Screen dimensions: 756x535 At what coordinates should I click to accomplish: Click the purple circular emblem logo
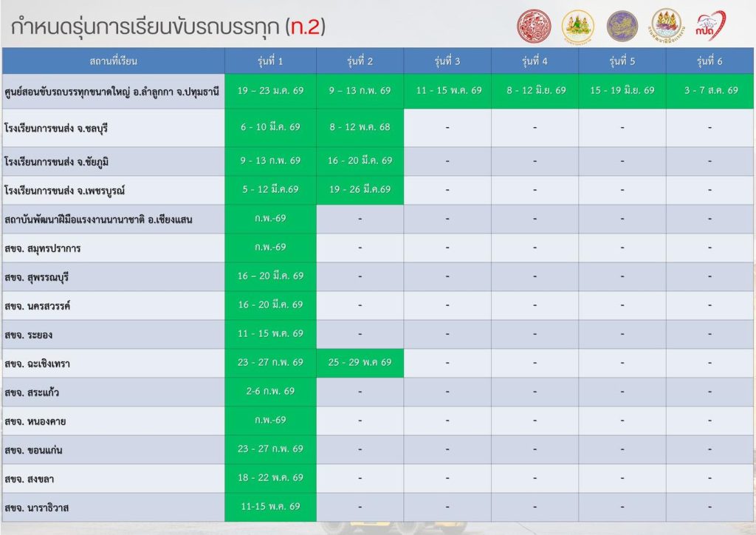pyautogui.click(x=622, y=26)
